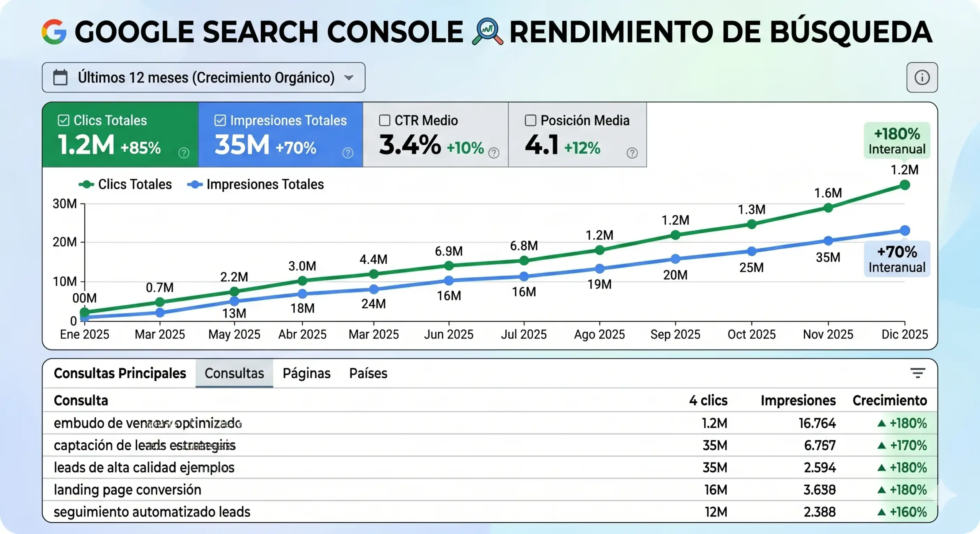Click the blue Sep 2025 data point
The width and height of the screenshot is (980, 534).
coord(676,259)
